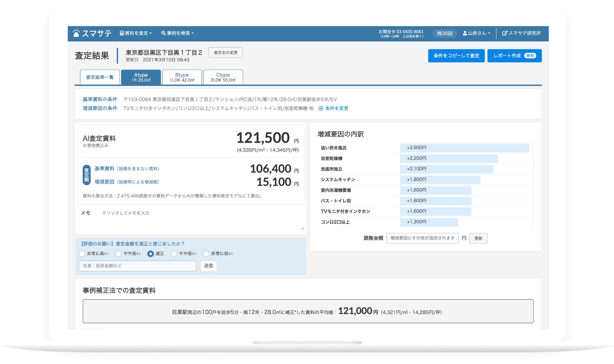Click the 無料 badge on レポート作成
The image size is (614, 364).
[530, 56]
